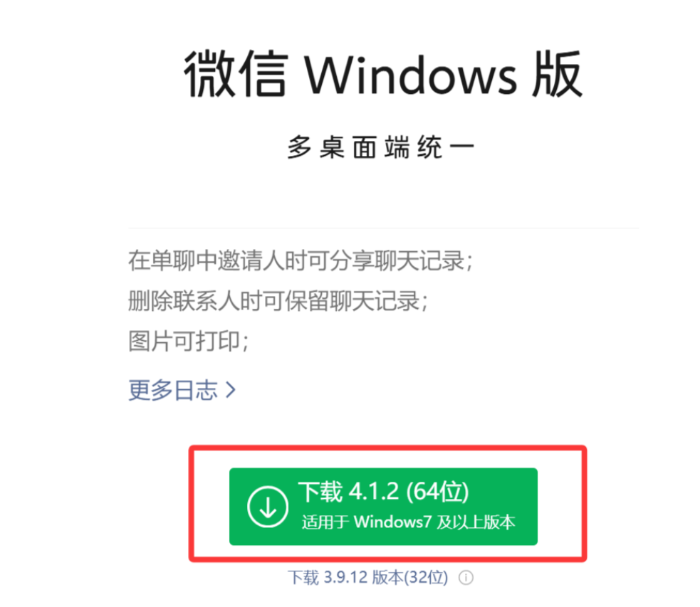Click the 多桌面端统一 subtitle
Viewport: 700px width, 607px height.
coord(380,147)
